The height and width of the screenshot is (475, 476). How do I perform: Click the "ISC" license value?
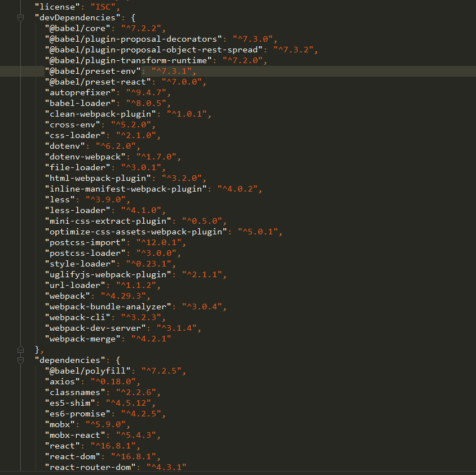[103, 7]
